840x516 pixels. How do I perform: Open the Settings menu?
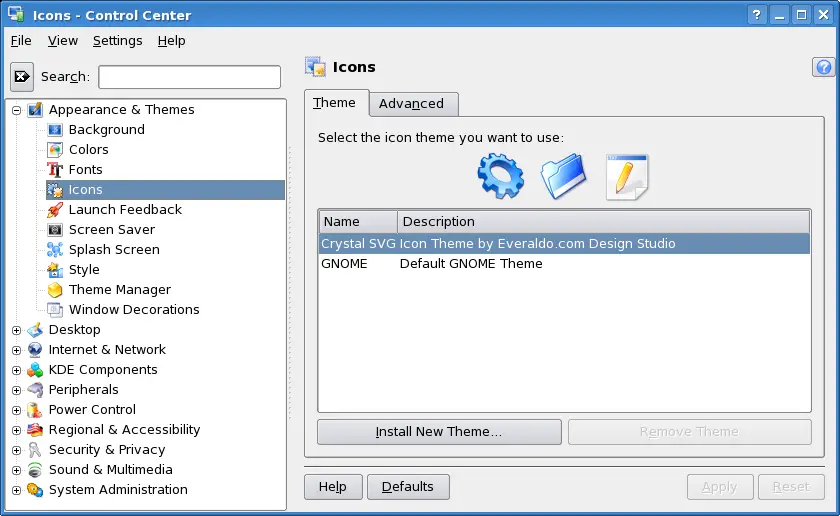117,41
